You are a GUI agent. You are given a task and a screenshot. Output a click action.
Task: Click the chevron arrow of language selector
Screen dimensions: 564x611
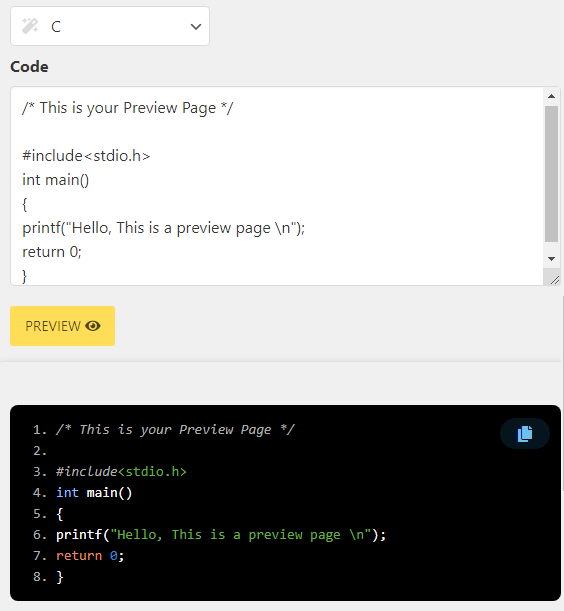pos(196,26)
